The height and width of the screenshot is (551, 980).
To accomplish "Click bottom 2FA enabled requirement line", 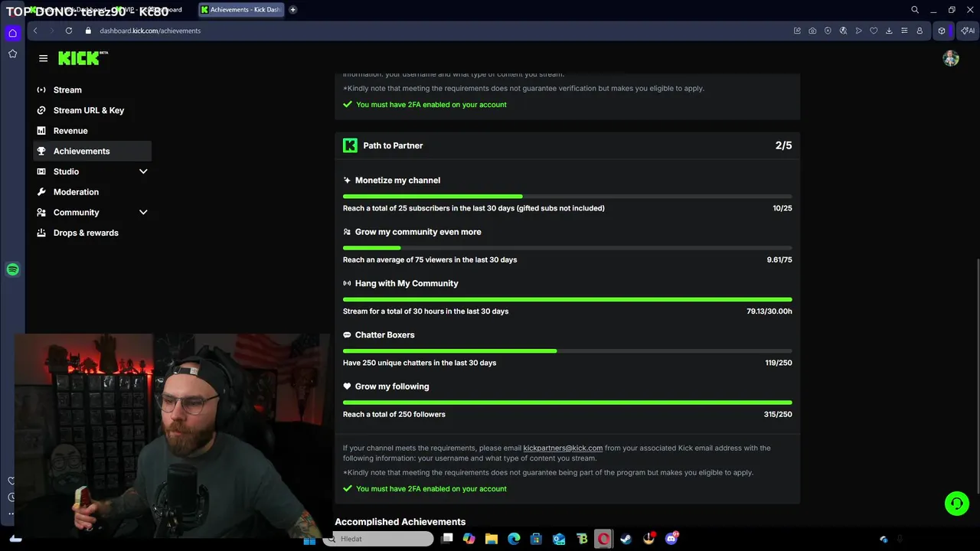I will [x=425, y=488].
